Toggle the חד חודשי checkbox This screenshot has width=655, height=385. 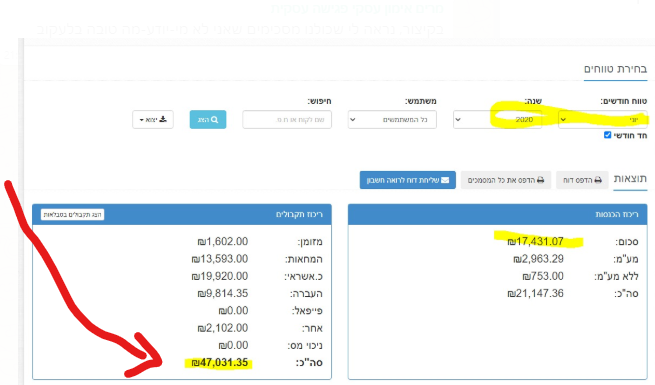(x=607, y=135)
